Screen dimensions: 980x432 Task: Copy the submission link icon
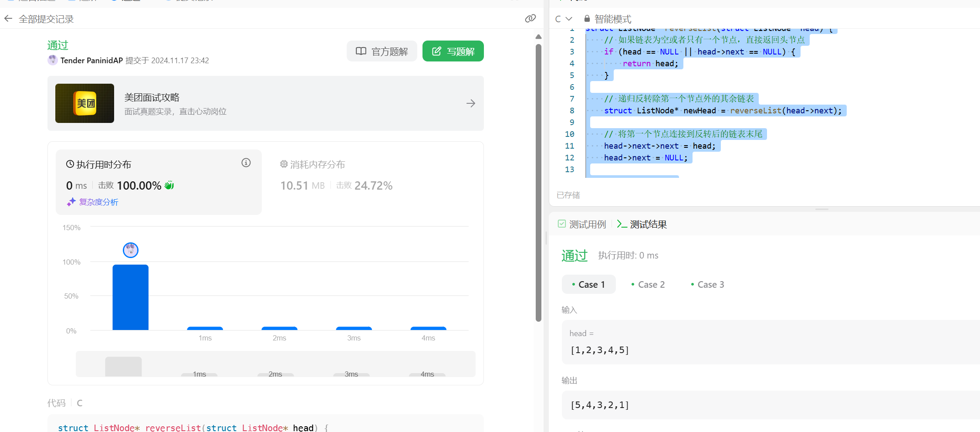click(530, 18)
